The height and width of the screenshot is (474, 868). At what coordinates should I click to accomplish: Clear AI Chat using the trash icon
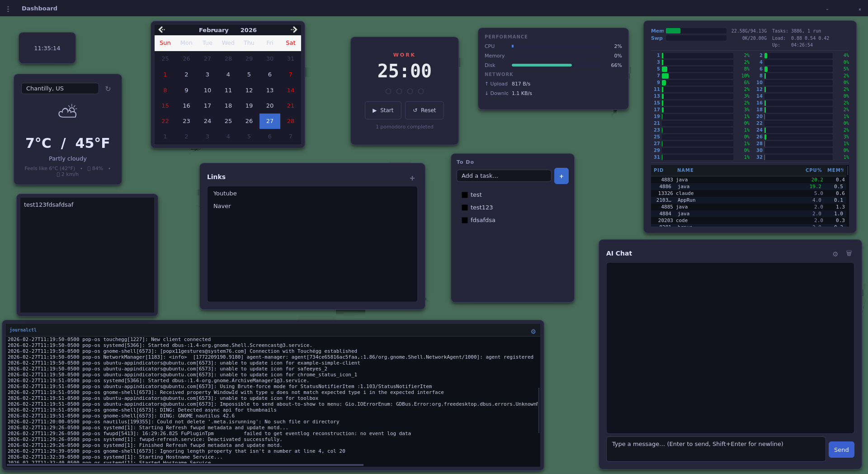click(x=849, y=254)
